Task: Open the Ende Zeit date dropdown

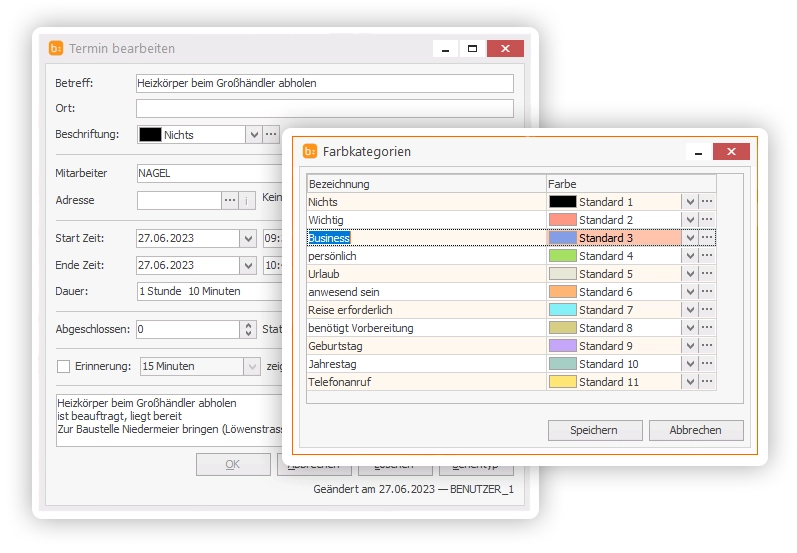Action: click(248, 265)
